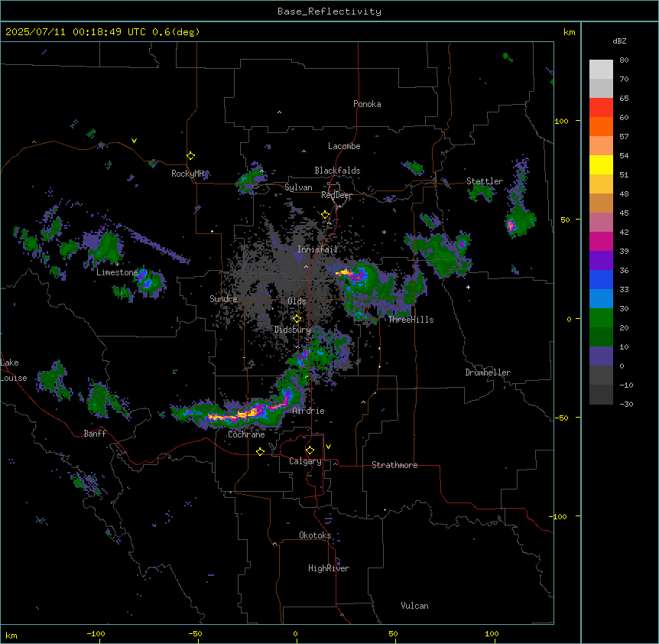
Task: Click the Sundre label
Action: pos(223,299)
